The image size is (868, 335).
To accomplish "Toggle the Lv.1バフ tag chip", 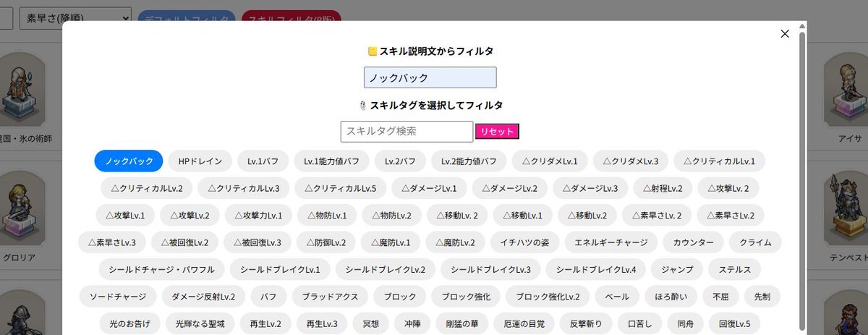I will click(x=263, y=161).
